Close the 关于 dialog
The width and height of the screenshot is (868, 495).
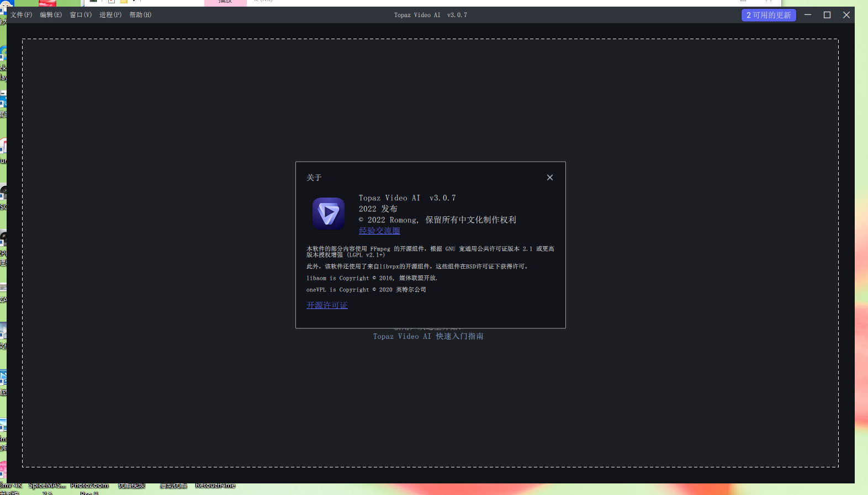(x=549, y=177)
